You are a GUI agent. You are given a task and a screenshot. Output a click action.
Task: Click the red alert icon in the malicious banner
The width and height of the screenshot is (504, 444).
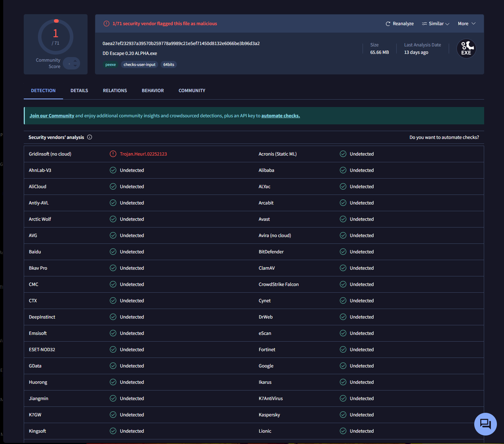click(x=106, y=24)
